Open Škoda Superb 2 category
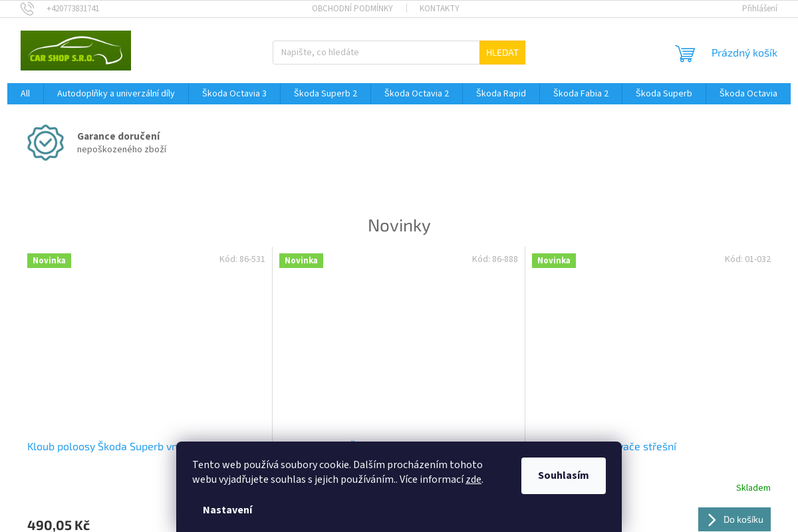Image resolution: width=798 pixels, height=532 pixels. point(325,94)
